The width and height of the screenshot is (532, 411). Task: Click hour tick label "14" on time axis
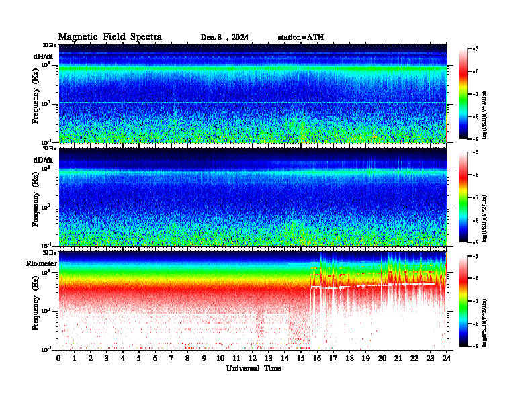coord(285,358)
